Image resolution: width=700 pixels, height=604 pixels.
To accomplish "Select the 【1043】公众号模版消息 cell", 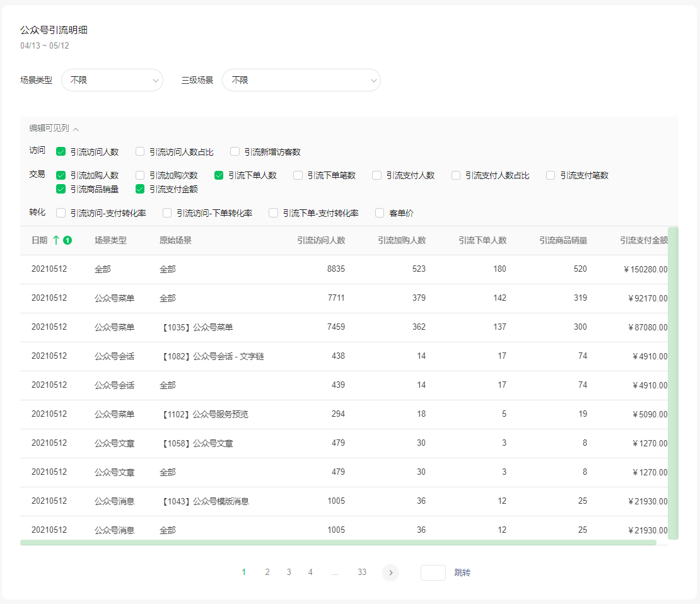I will [204, 501].
